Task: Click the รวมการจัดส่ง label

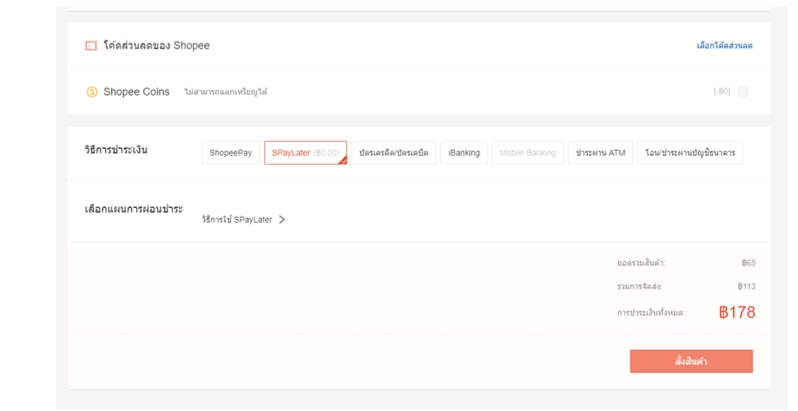Action: (x=639, y=286)
